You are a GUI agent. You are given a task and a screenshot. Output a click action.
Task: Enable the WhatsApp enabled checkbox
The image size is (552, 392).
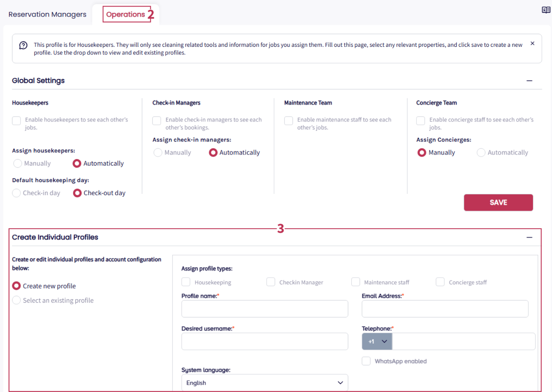point(366,361)
